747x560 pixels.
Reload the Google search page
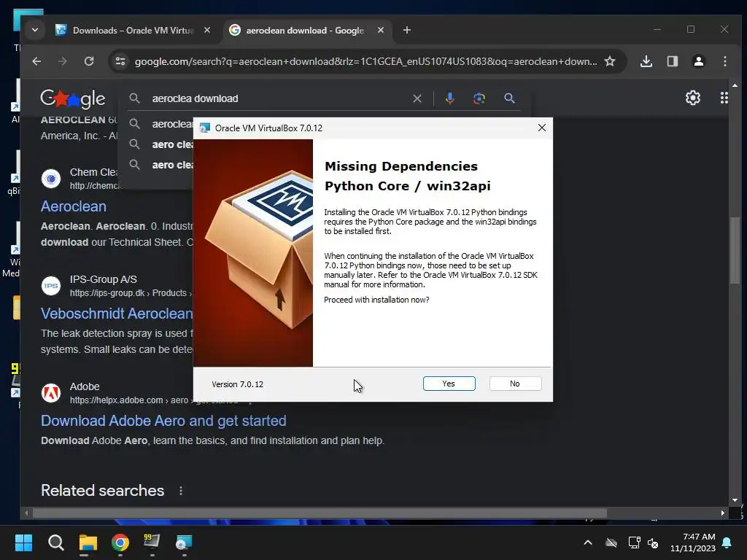coord(88,61)
